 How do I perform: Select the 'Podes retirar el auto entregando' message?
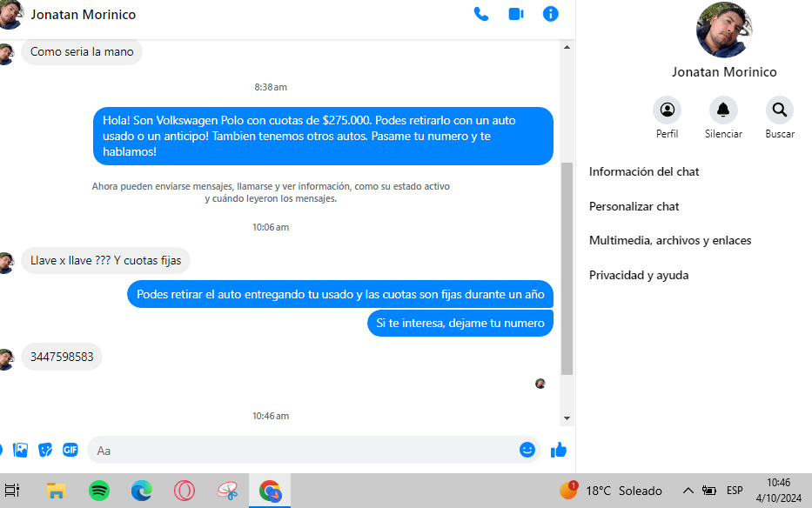340,294
